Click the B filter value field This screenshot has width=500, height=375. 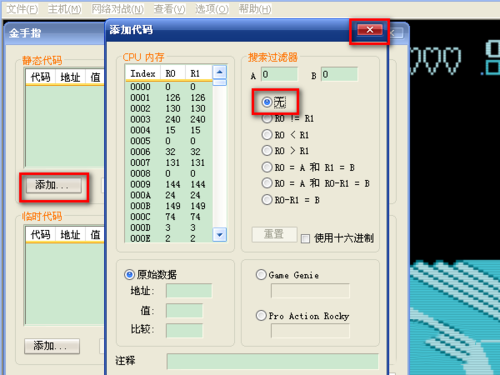pyautogui.click(x=339, y=74)
